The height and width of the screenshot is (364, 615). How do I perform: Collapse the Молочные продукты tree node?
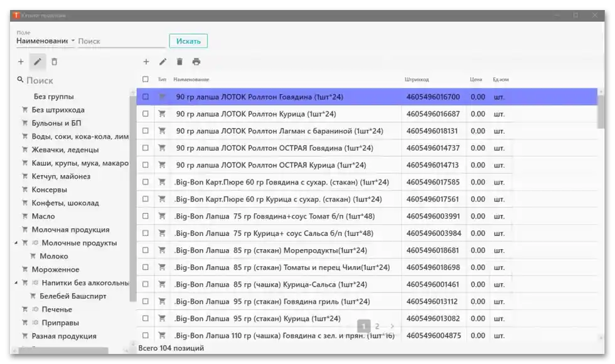(x=16, y=244)
